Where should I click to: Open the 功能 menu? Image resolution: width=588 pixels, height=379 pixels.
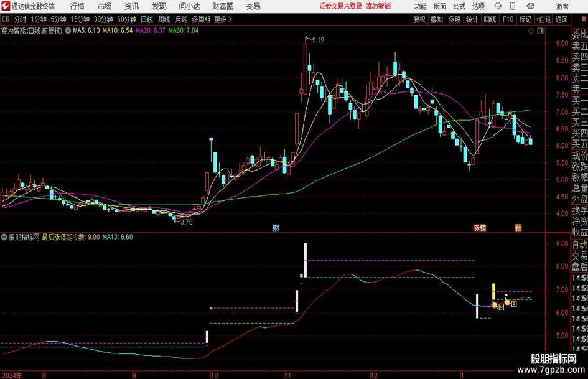(421, 6)
